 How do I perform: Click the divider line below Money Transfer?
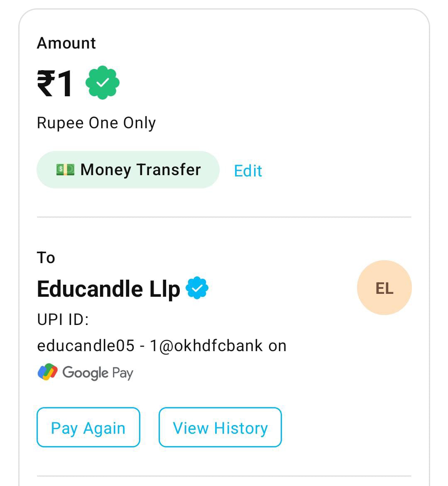[x=224, y=217]
